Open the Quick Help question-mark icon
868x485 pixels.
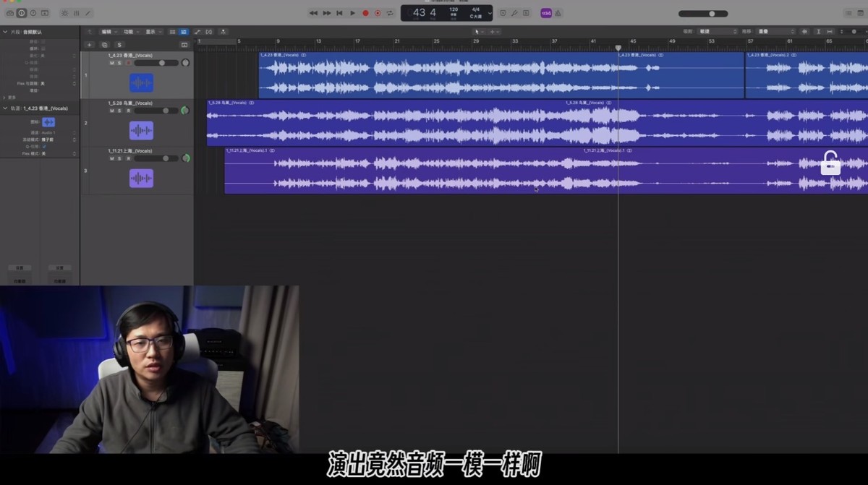33,13
